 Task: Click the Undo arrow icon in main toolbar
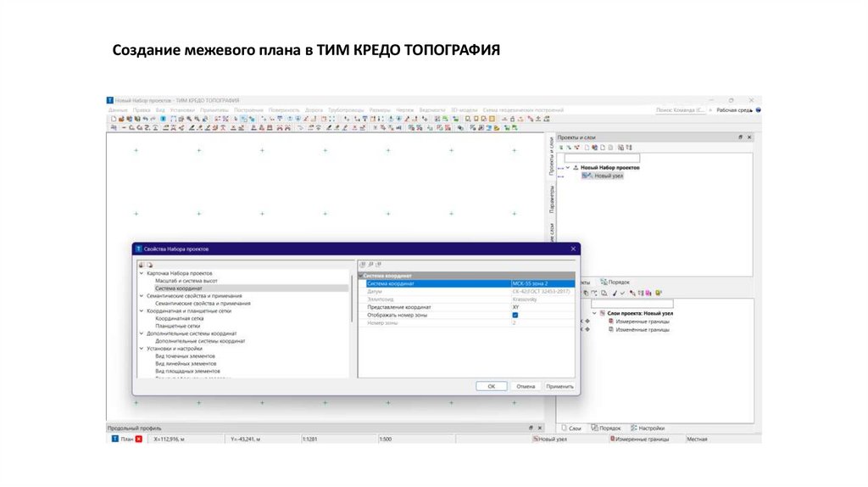tap(145, 119)
